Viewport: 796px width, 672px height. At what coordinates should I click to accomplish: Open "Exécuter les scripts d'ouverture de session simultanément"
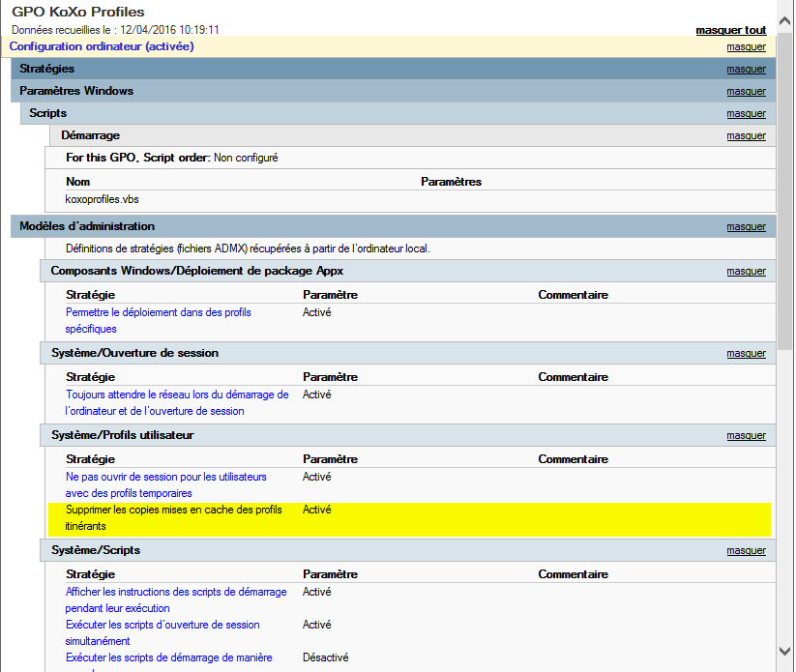click(162, 625)
